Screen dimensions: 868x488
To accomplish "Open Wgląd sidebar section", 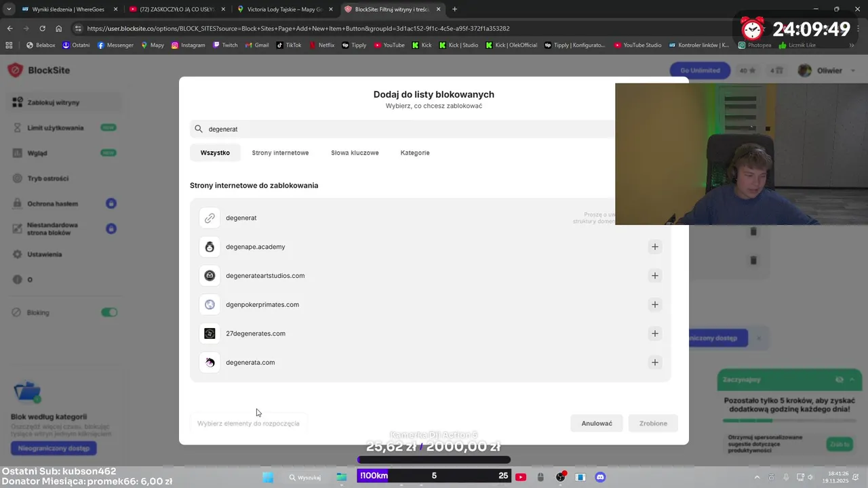I will pyautogui.click(x=65, y=153).
